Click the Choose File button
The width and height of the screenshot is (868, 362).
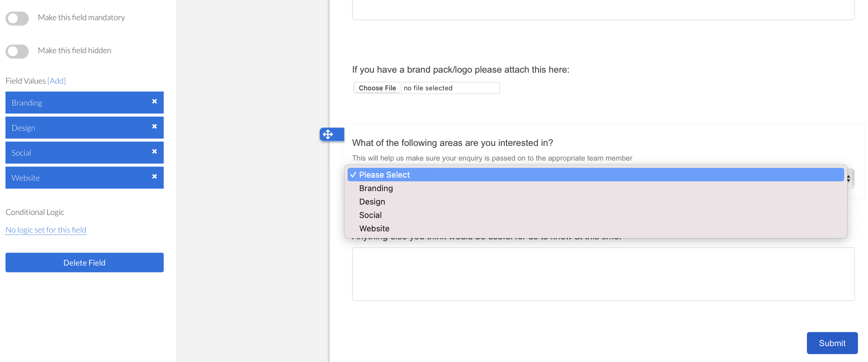pos(377,88)
